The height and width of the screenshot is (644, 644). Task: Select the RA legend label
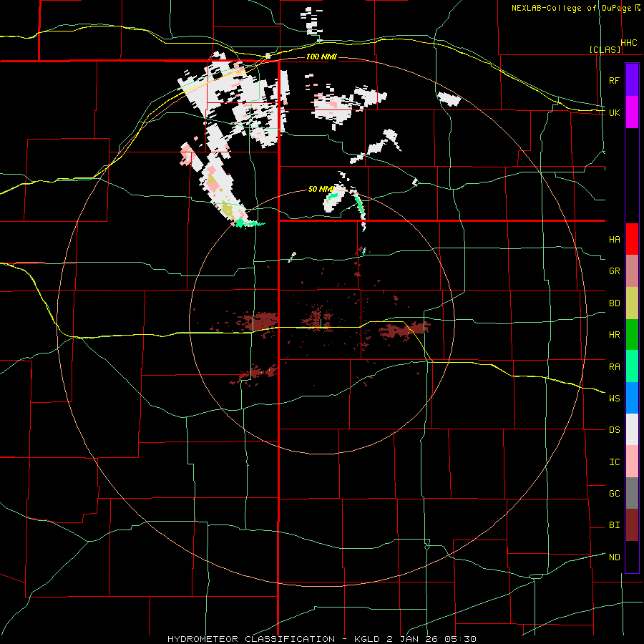pos(614,367)
